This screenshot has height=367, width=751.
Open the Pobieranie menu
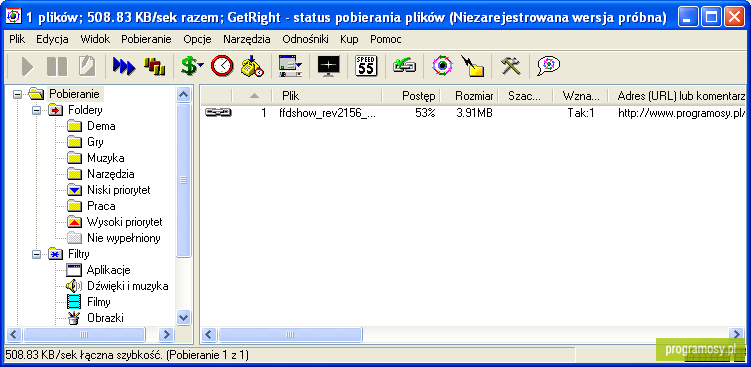click(x=146, y=39)
